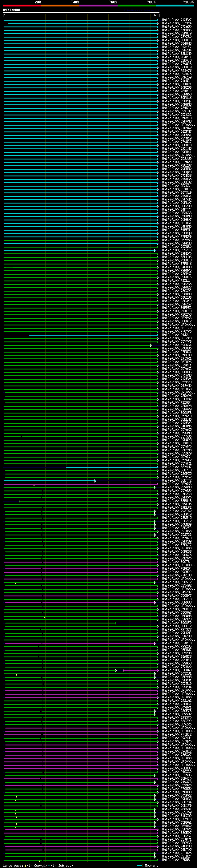Click the cyan ~100% identity legend segment
Image resolution: width=197 pixels, height=868 pixels.
(175, 6)
